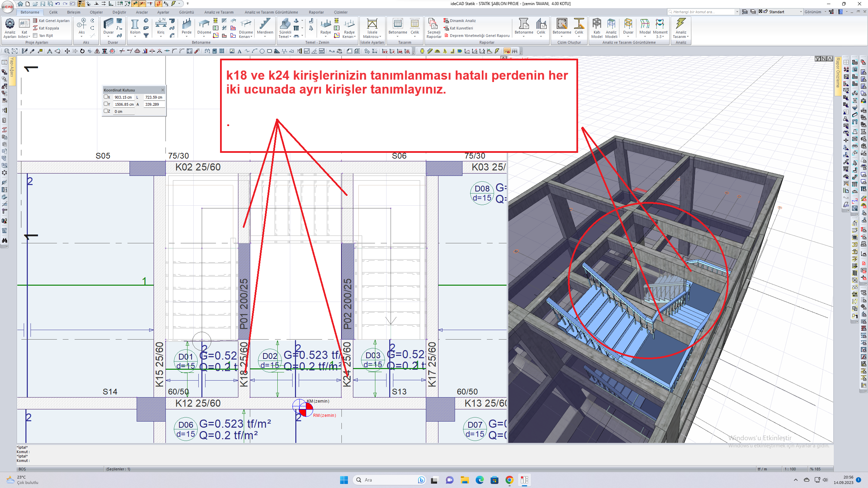
Task: Open Seçmeli Raporlar
Action: (x=434, y=28)
